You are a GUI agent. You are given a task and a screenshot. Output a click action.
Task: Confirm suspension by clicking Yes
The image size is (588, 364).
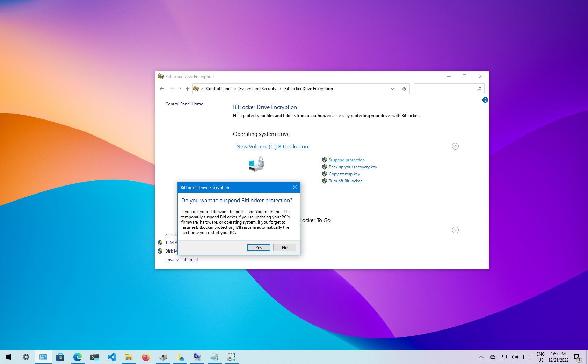pos(259,247)
